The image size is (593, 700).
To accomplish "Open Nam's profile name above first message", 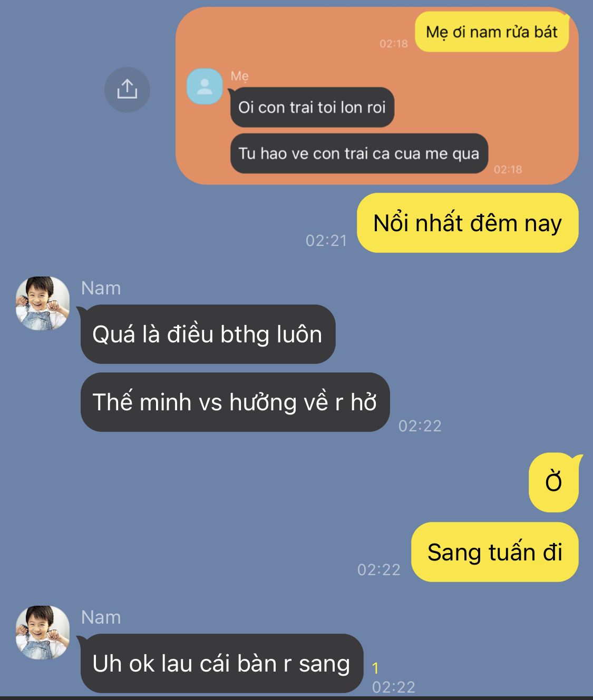I will pos(101,288).
